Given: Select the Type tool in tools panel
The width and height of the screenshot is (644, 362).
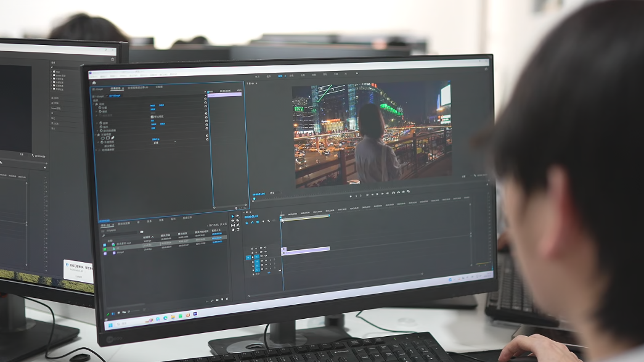Looking at the screenshot, I should pyautogui.click(x=238, y=229).
